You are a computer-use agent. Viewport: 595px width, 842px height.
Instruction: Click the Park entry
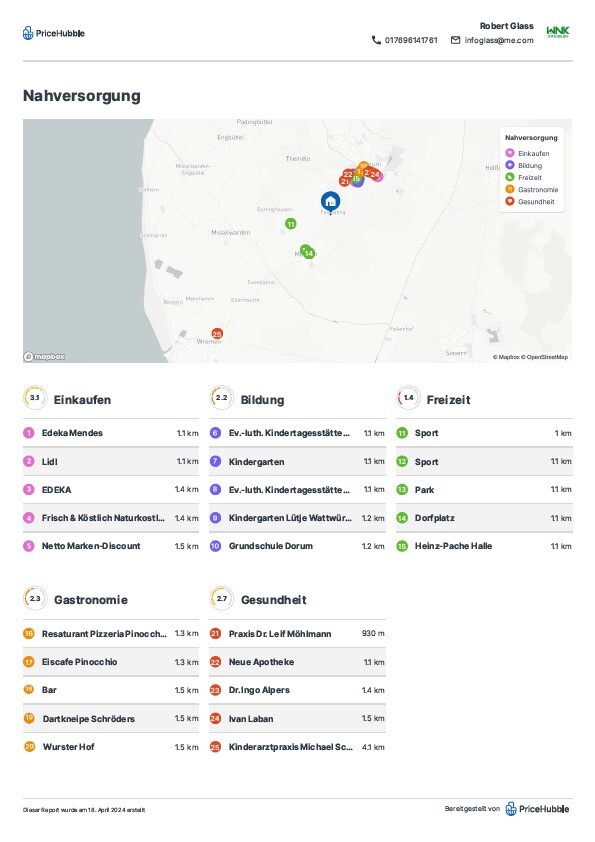click(x=484, y=490)
